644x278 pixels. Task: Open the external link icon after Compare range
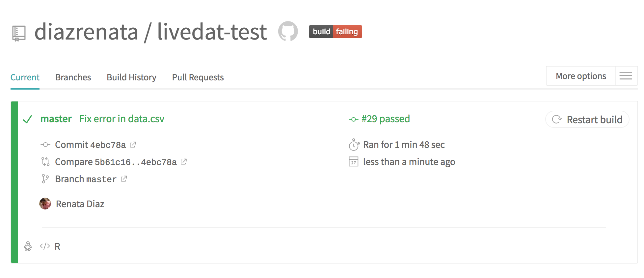point(184,162)
